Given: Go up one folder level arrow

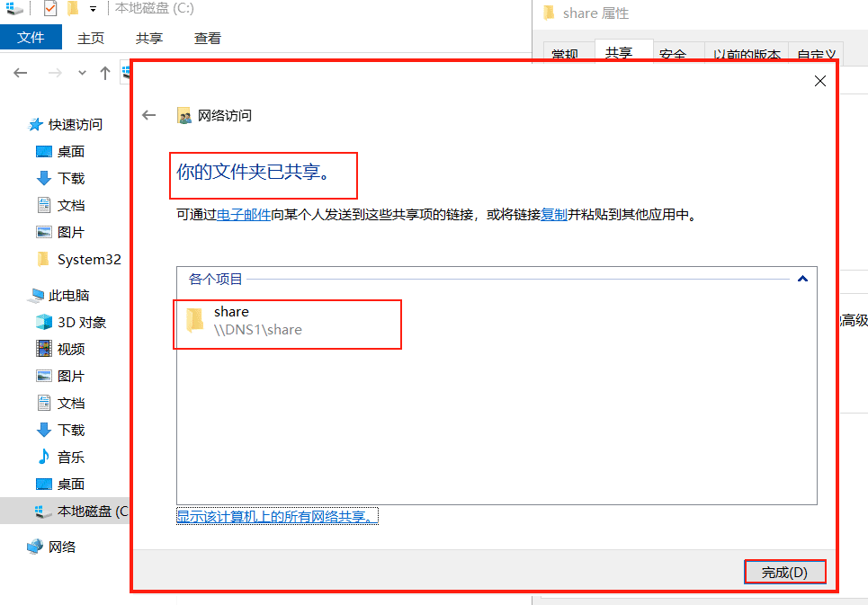Looking at the screenshot, I should coord(105,73).
